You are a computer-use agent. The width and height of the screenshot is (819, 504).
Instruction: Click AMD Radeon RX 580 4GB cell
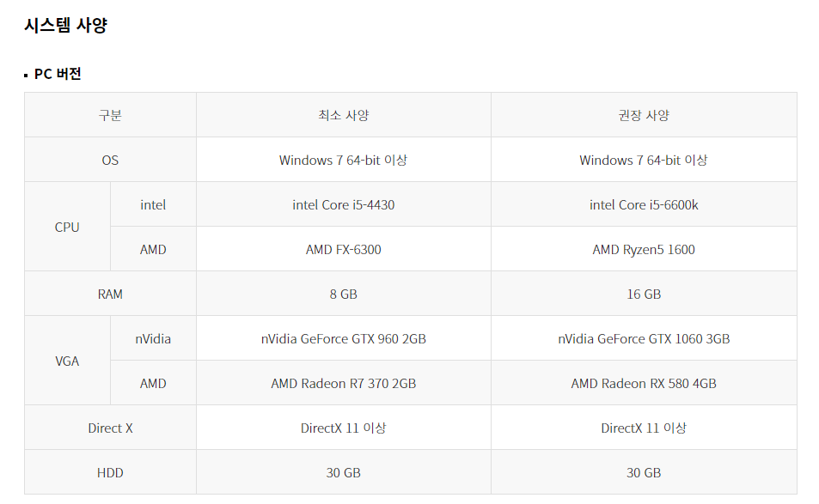tap(644, 383)
